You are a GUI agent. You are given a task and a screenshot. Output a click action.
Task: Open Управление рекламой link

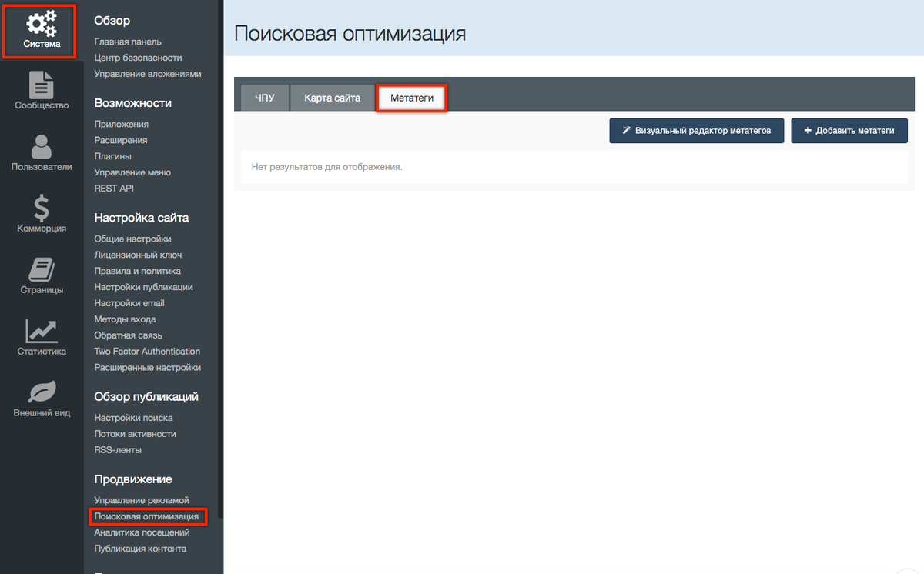pyautogui.click(x=141, y=500)
